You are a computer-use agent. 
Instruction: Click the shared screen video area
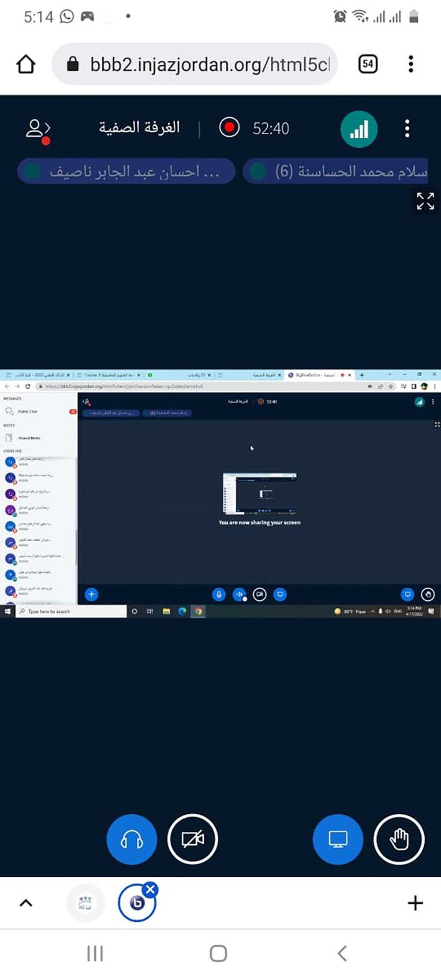click(x=220, y=493)
